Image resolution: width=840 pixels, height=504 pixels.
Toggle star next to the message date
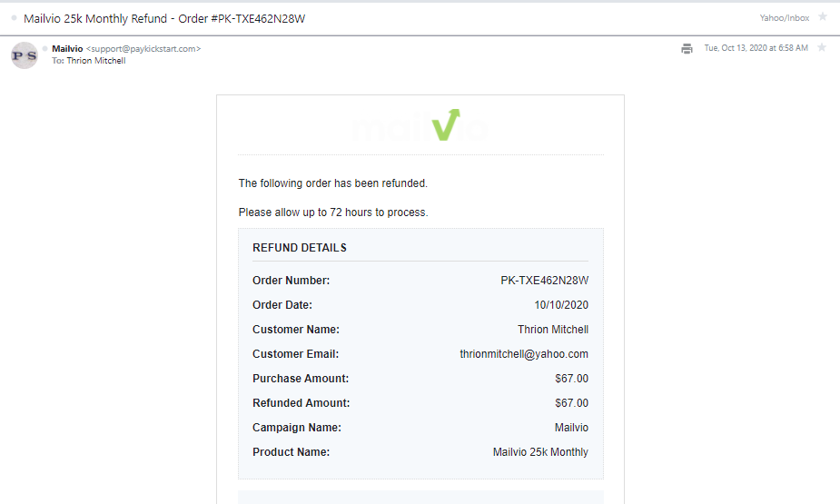click(x=822, y=47)
